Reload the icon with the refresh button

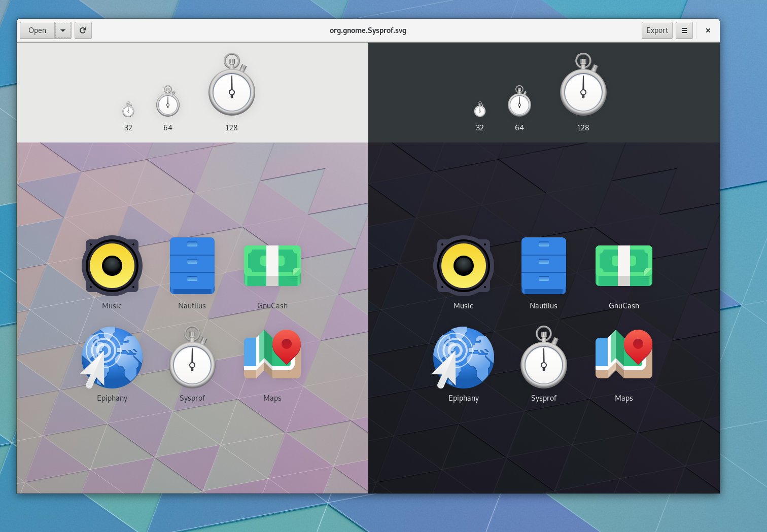[x=83, y=30]
